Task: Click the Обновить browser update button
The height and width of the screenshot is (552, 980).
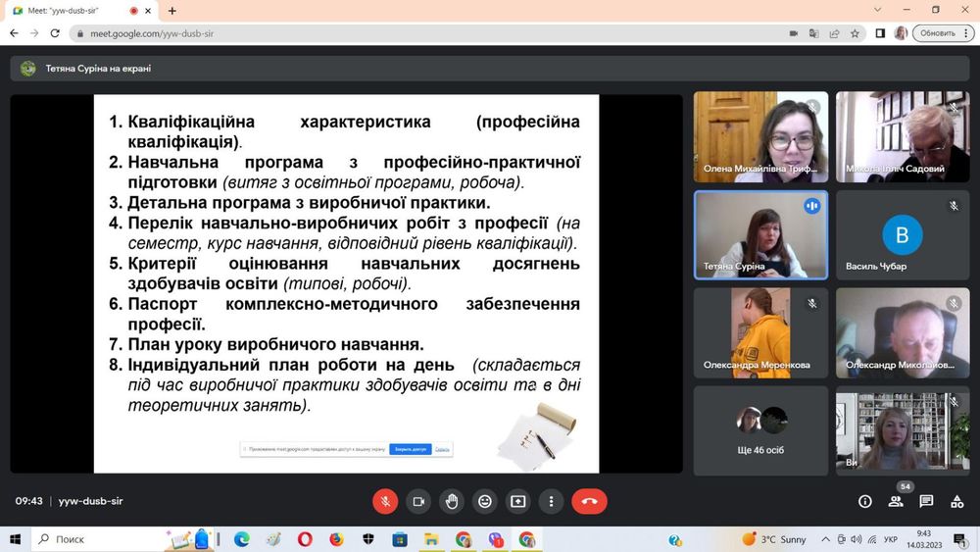Action: 943,33
